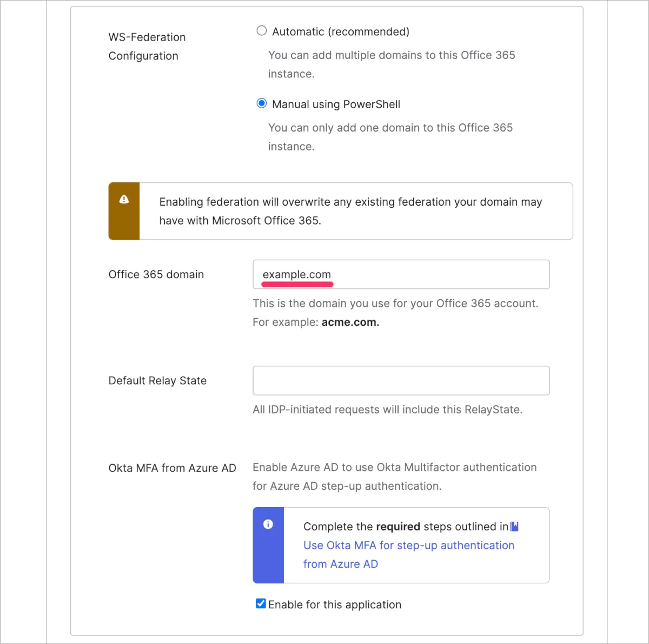
Task: Click the federation overwrite warning message text
Action: [350, 211]
